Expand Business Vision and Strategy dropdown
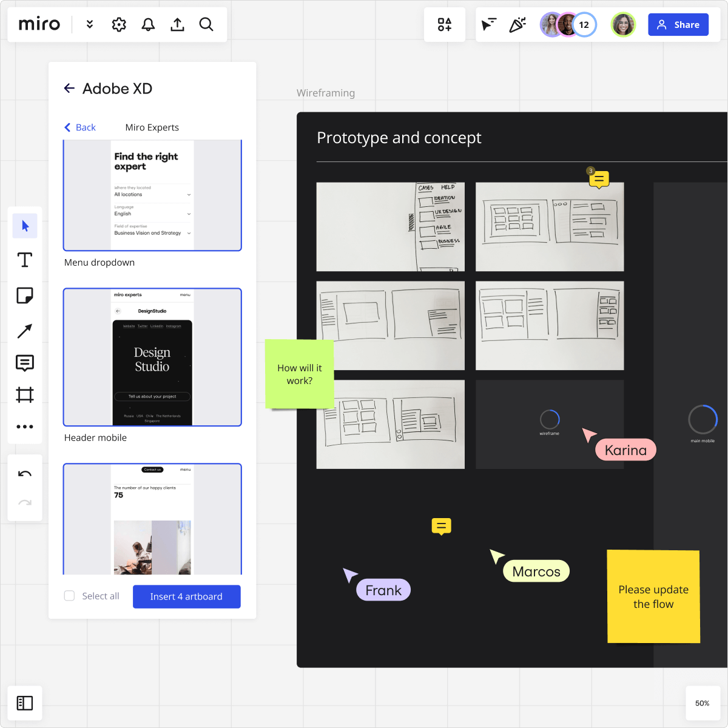This screenshot has width=728, height=728. (x=152, y=233)
